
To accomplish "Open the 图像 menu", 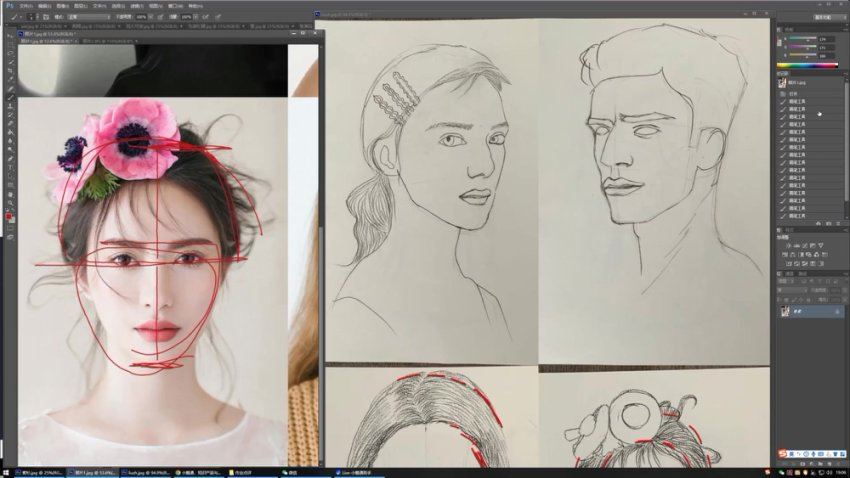I will coord(62,6).
